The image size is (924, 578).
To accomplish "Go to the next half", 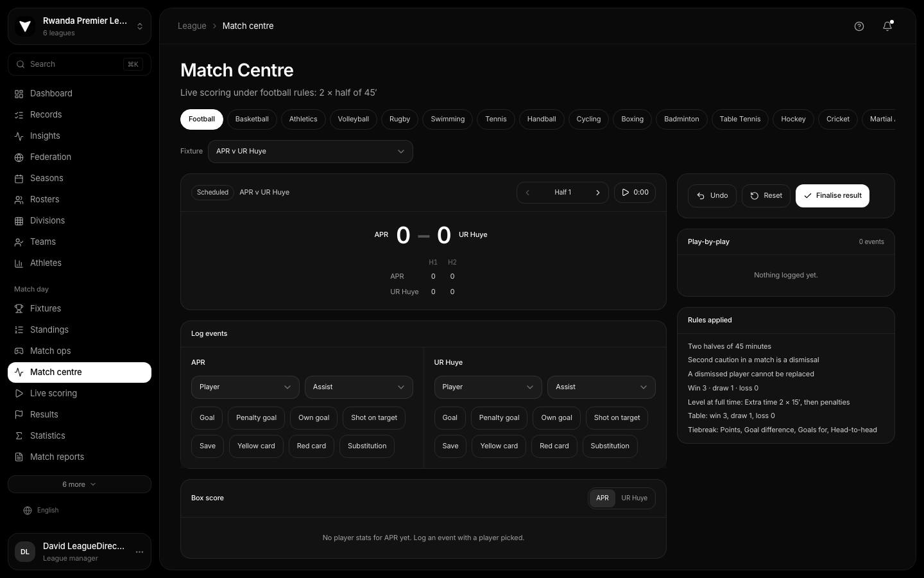I will [598, 193].
